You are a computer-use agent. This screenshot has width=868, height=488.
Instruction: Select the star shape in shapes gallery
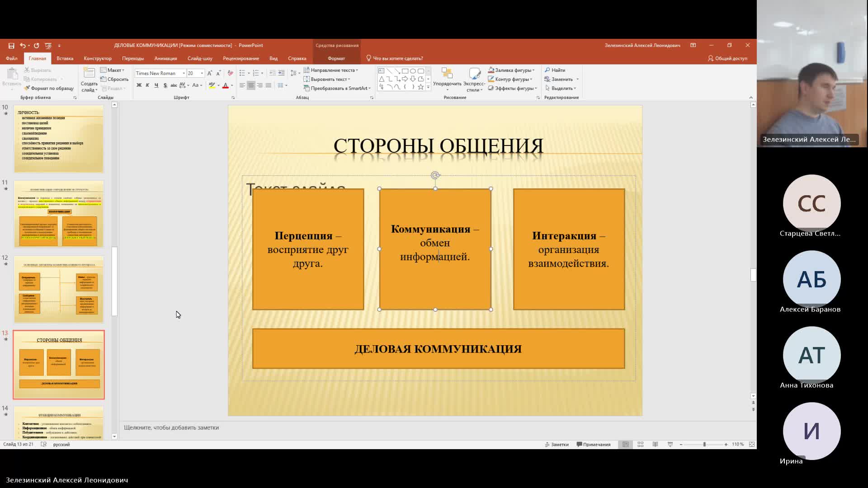pyautogui.click(x=421, y=87)
